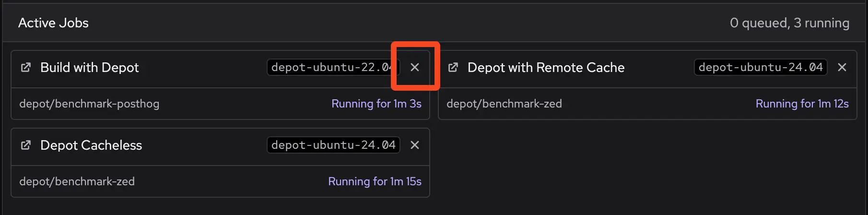Click the Depot Cacheless job title
The height and width of the screenshot is (215, 868).
pos(91,145)
